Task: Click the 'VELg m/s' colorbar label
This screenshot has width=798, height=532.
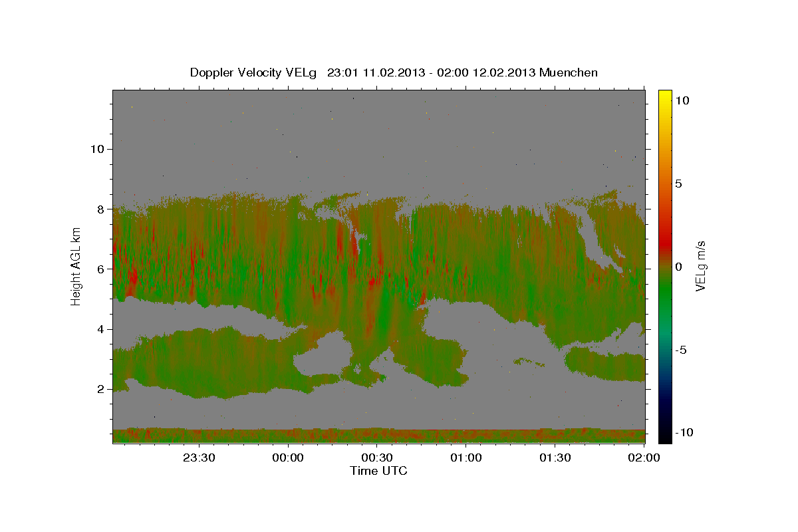Action: pyautogui.click(x=701, y=267)
